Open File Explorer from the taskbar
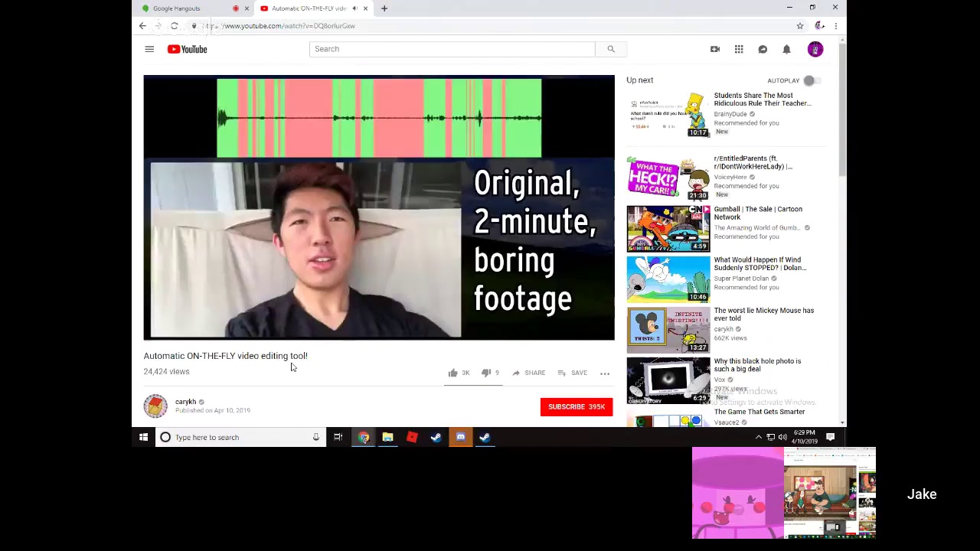980x551 pixels. [387, 437]
